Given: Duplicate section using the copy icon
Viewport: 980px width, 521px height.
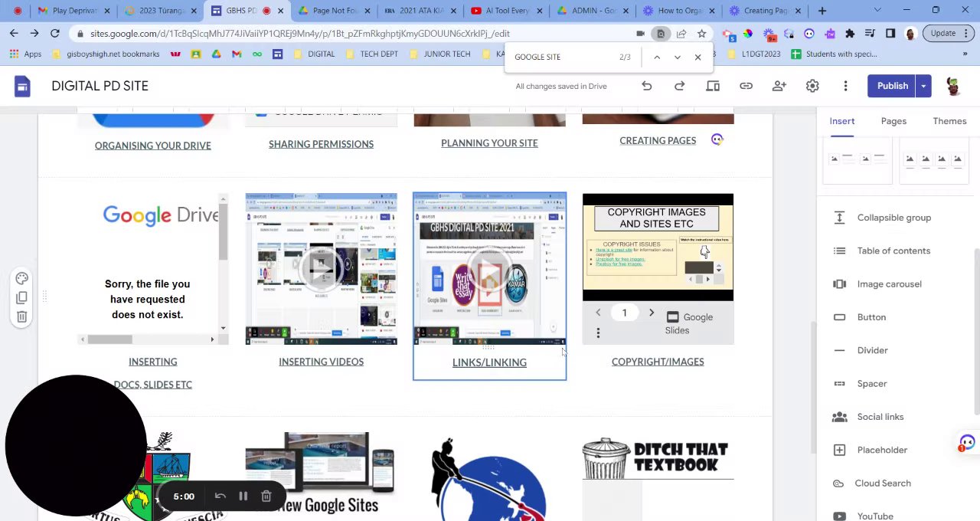Looking at the screenshot, I should 21,297.
